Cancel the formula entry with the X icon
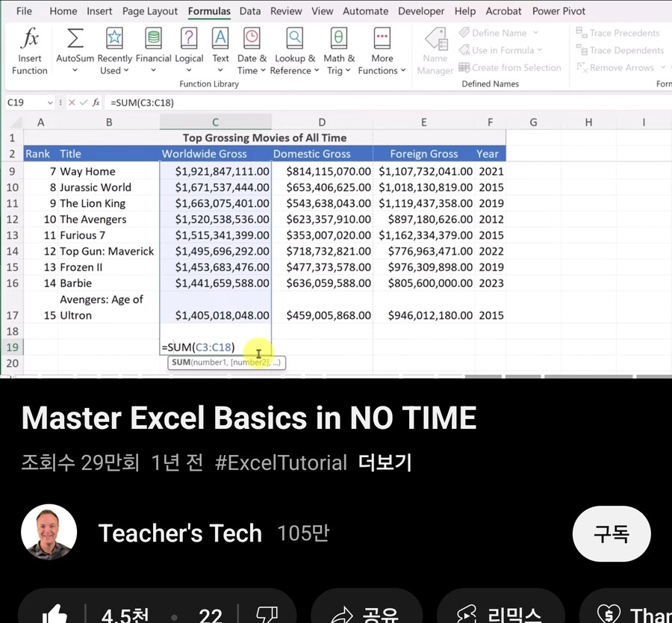Screen dimensions: 672x623 [x=72, y=102]
